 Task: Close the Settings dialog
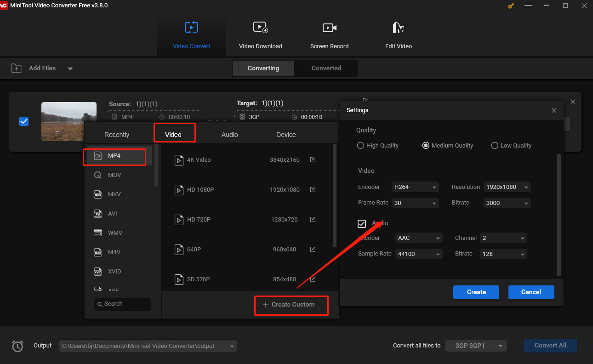click(x=554, y=110)
